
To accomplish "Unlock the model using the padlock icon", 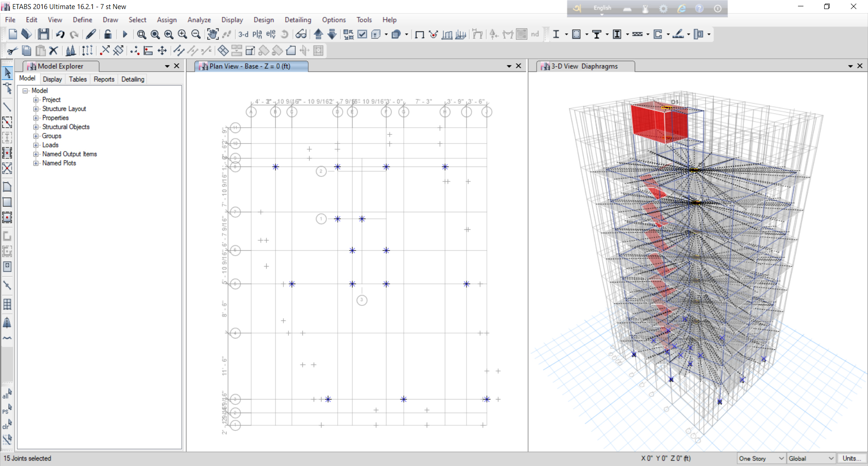I will coord(108,34).
